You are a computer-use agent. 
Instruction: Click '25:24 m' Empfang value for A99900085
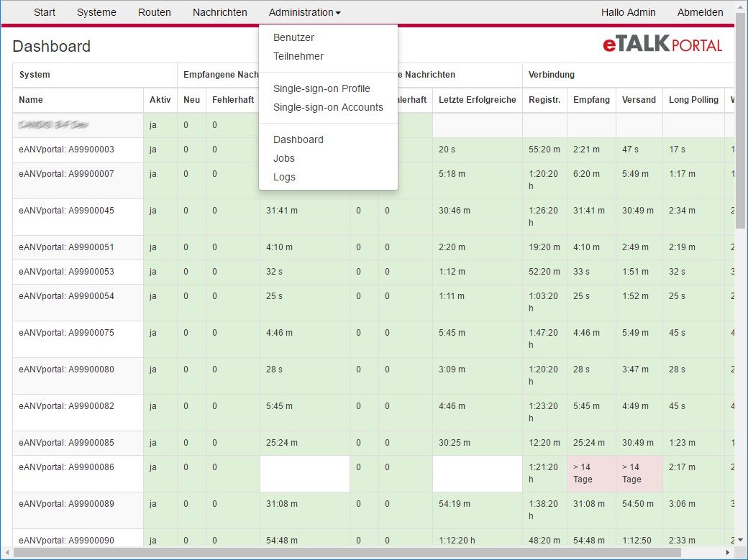[588, 443]
